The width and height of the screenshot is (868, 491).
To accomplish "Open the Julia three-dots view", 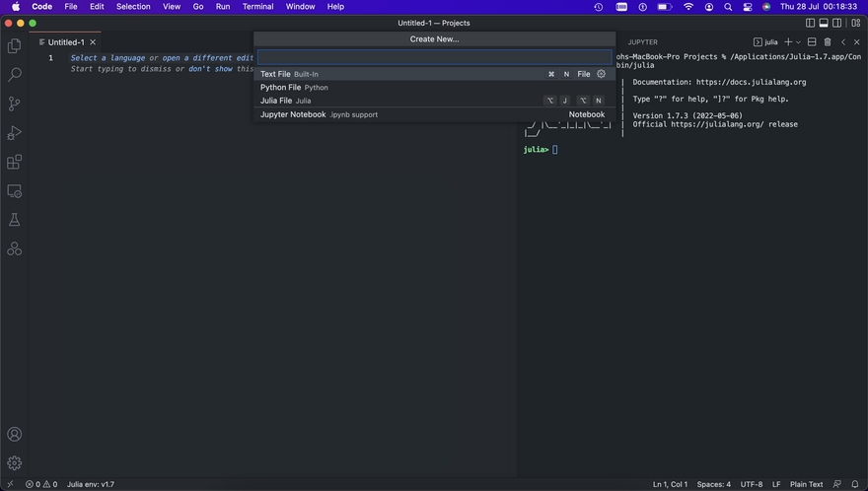I will click(x=15, y=249).
